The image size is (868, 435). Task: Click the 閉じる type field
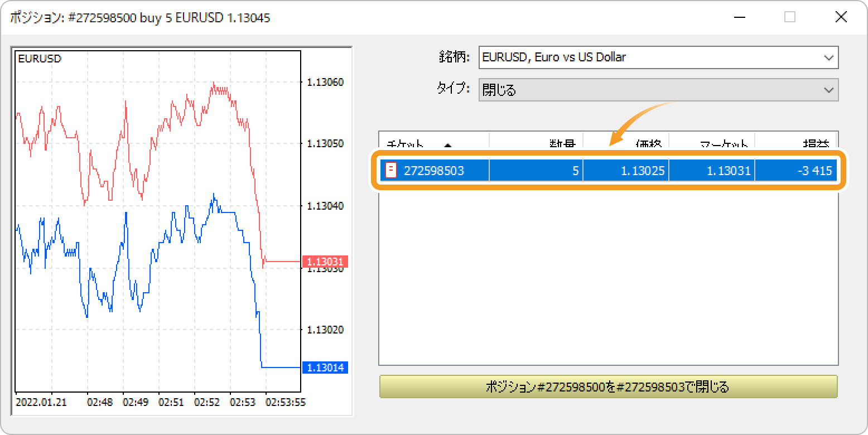point(658,90)
